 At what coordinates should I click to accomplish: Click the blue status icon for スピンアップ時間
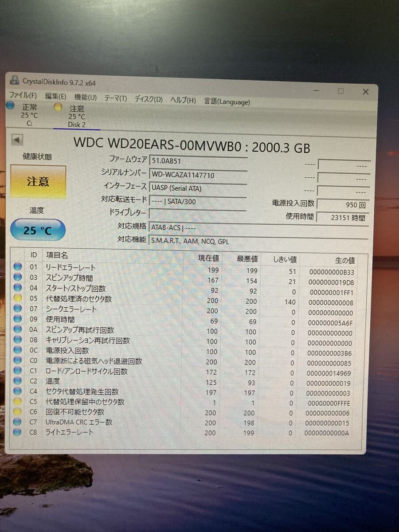click(x=18, y=277)
